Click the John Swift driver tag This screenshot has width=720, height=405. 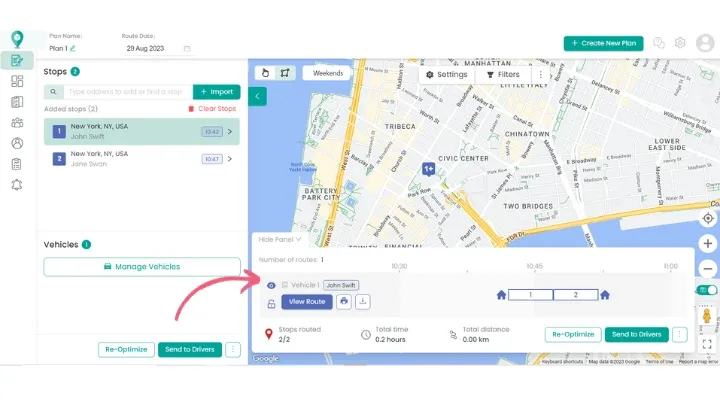click(341, 285)
